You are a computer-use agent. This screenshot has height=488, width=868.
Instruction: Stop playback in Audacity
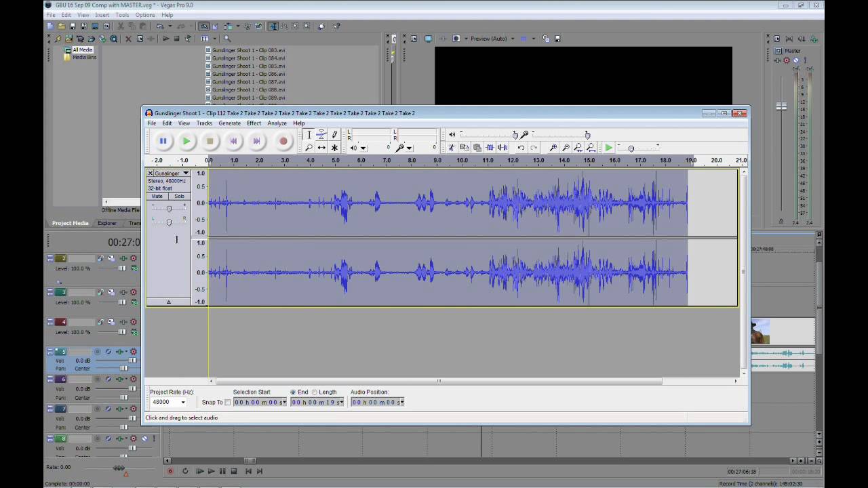210,141
